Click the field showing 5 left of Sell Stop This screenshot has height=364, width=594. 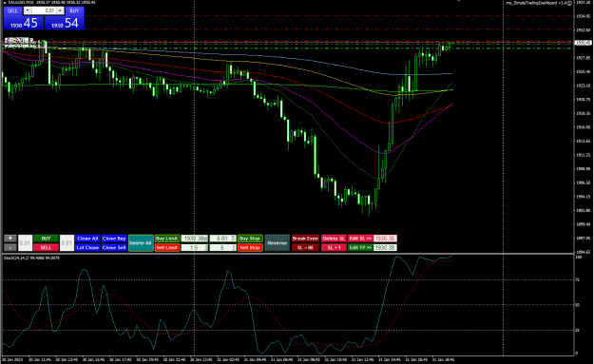pos(222,248)
